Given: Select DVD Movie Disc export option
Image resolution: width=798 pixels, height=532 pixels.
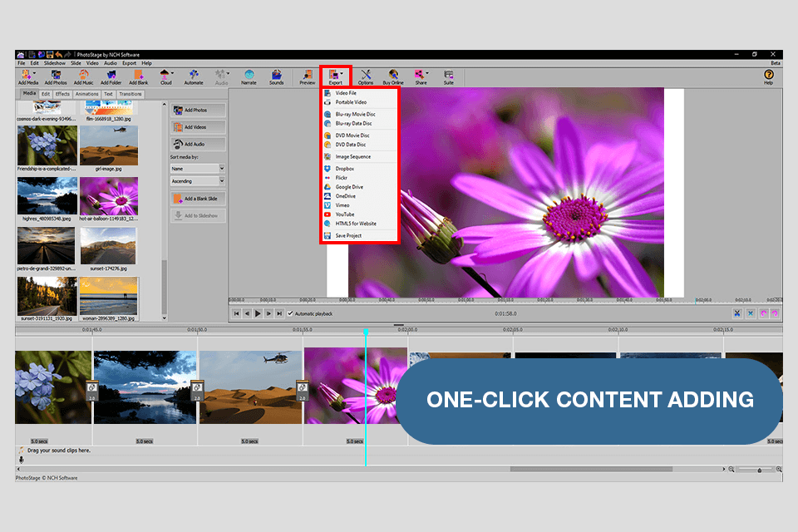Looking at the screenshot, I should tap(359, 135).
